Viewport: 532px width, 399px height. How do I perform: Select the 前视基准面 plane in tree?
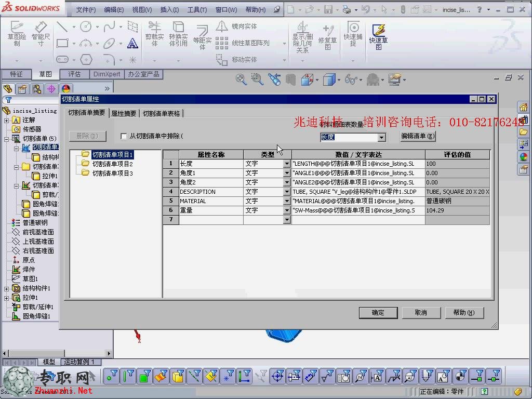tap(38, 232)
